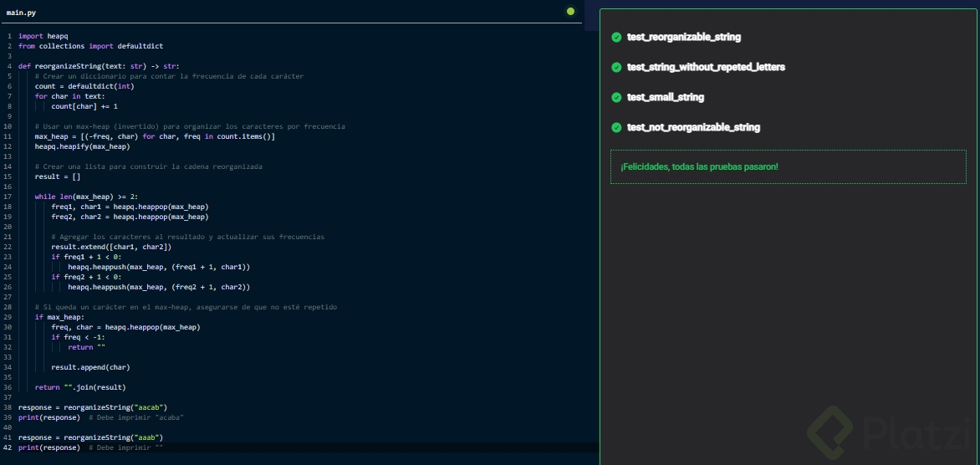Open the test_string_without_repeted_letters result

pyautogui.click(x=706, y=67)
